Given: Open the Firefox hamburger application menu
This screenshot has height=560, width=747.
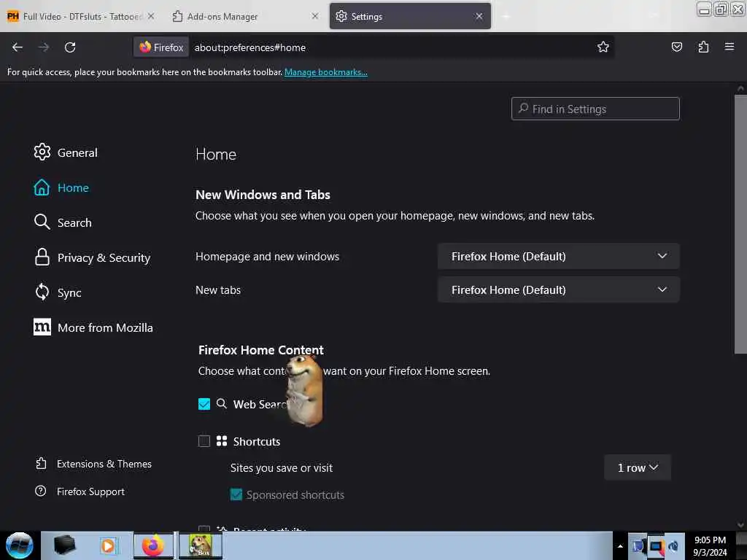Looking at the screenshot, I should pyautogui.click(x=729, y=47).
